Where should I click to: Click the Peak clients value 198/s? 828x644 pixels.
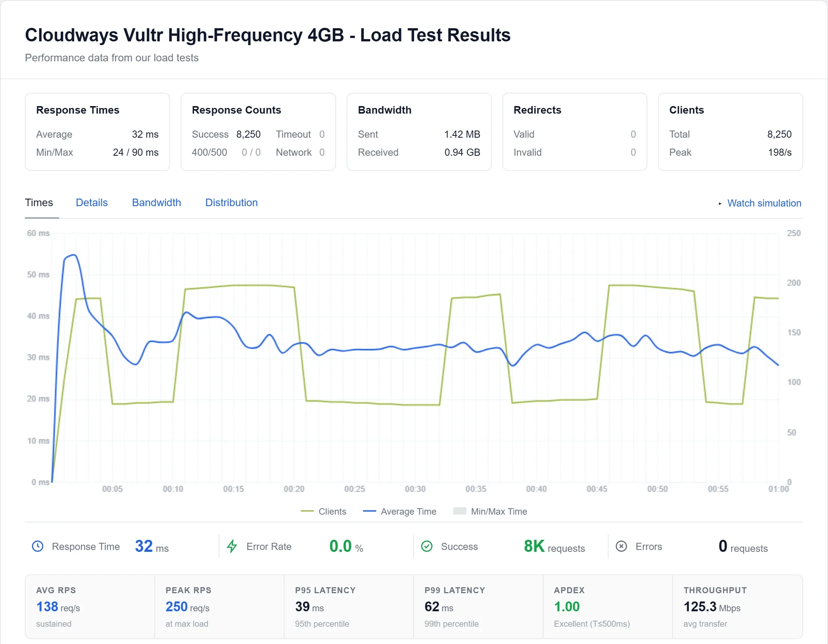pos(780,152)
